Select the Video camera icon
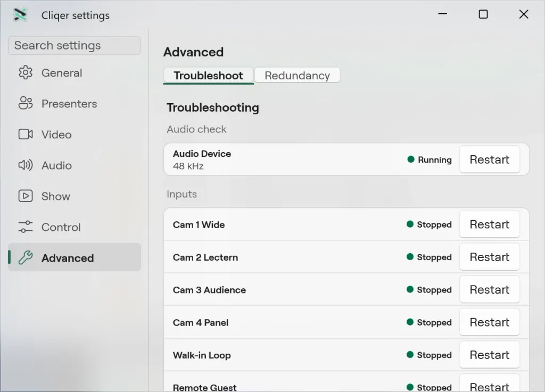The height and width of the screenshot is (392, 545). pos(26,134)
